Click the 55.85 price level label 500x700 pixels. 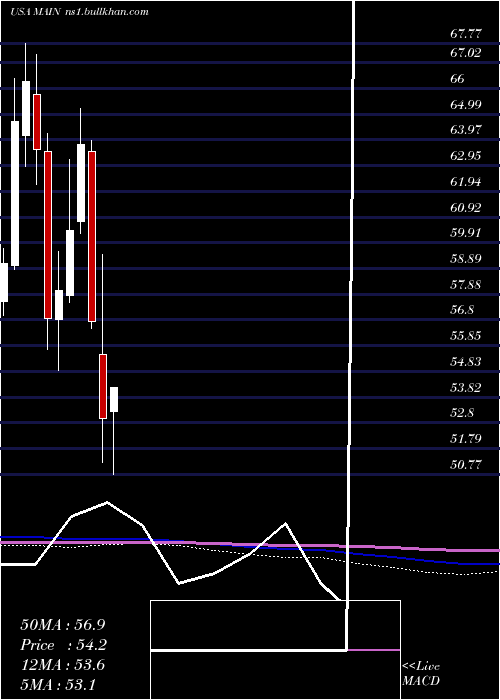[466, 335]
